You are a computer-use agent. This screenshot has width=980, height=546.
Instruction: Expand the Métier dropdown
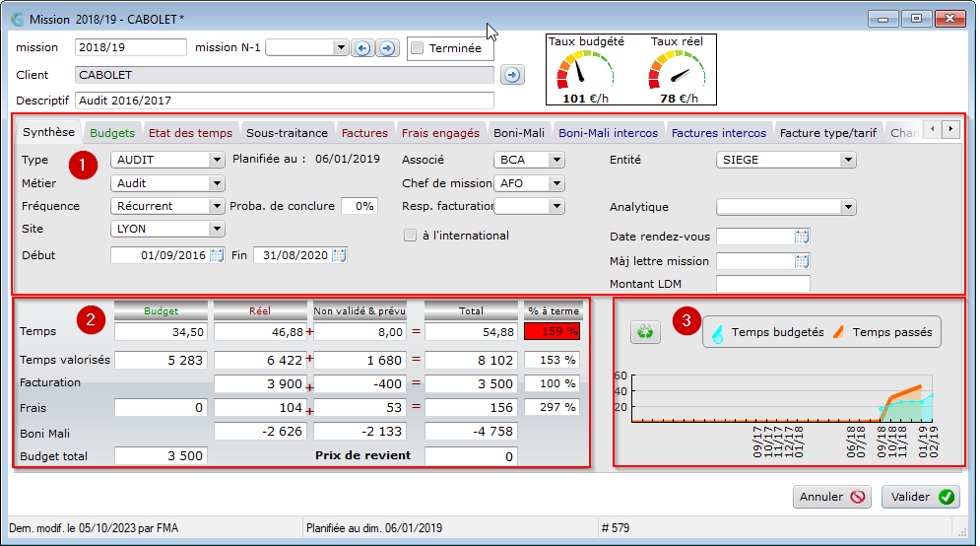[x=217, y=183]
